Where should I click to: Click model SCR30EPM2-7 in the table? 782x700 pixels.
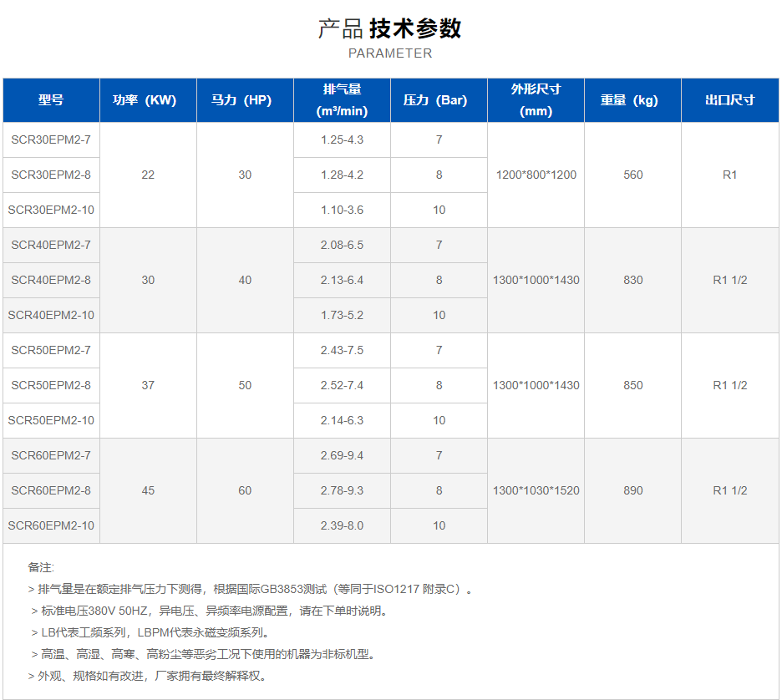click(x=51, y=139)
